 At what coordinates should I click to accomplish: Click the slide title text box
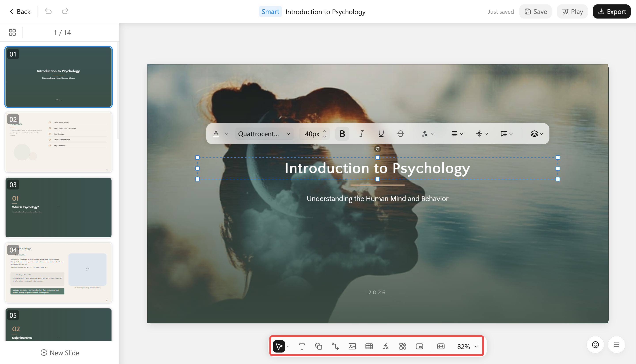click(x=378, y=168)
